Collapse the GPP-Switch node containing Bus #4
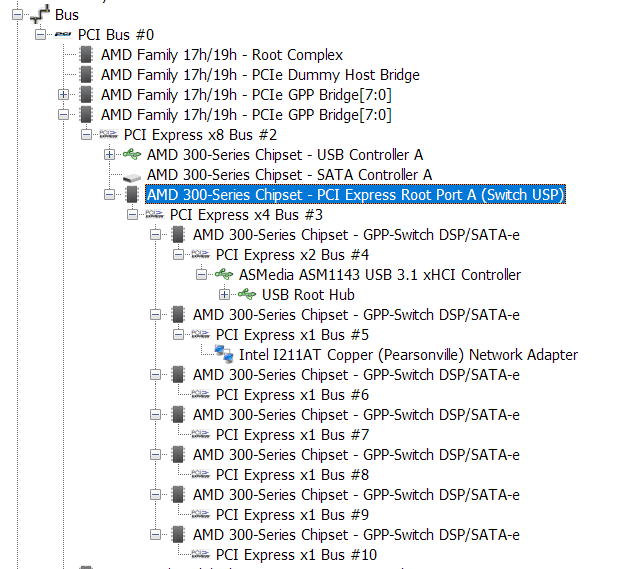619x569 pixels. [156, 235]
